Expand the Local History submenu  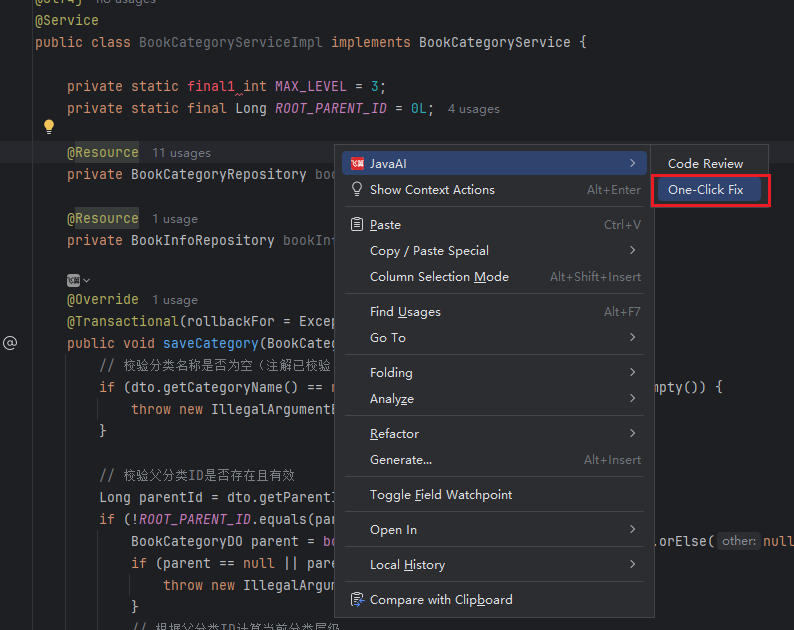[632, 565]
